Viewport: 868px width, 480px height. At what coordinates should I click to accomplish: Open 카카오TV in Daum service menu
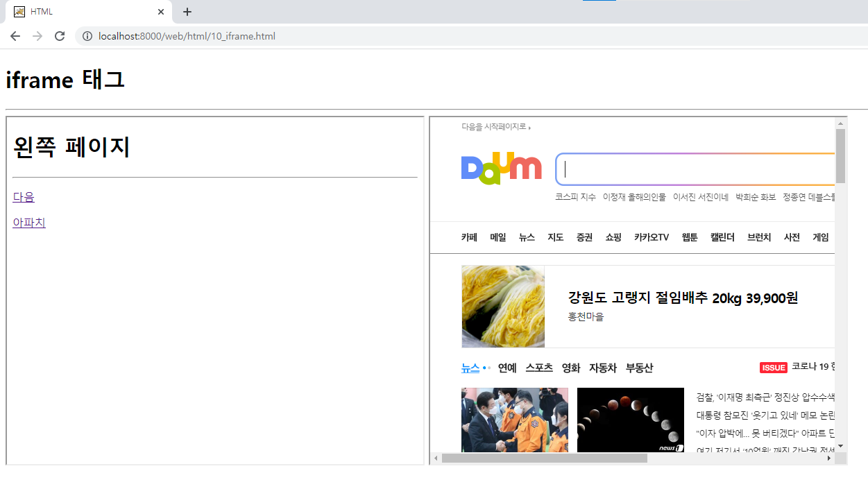652,237
